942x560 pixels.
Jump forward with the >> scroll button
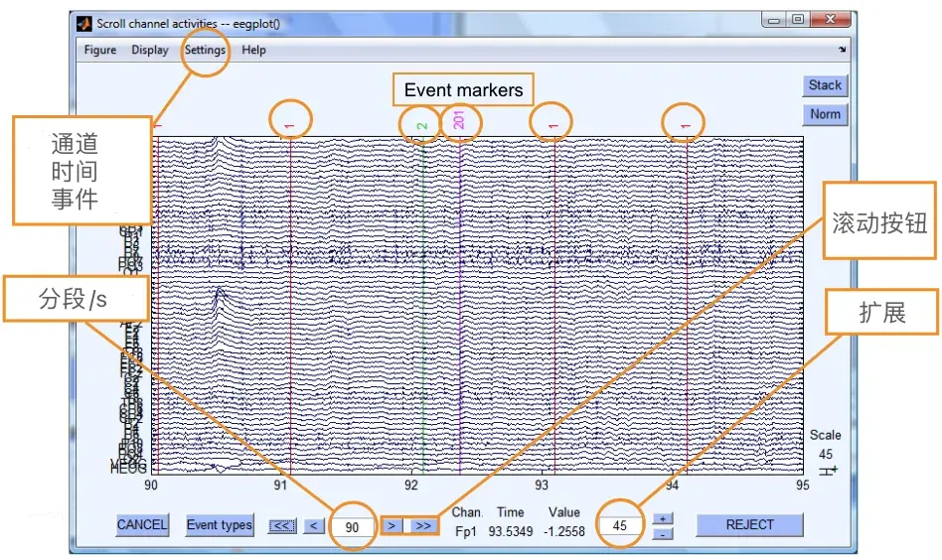(422, 526)
